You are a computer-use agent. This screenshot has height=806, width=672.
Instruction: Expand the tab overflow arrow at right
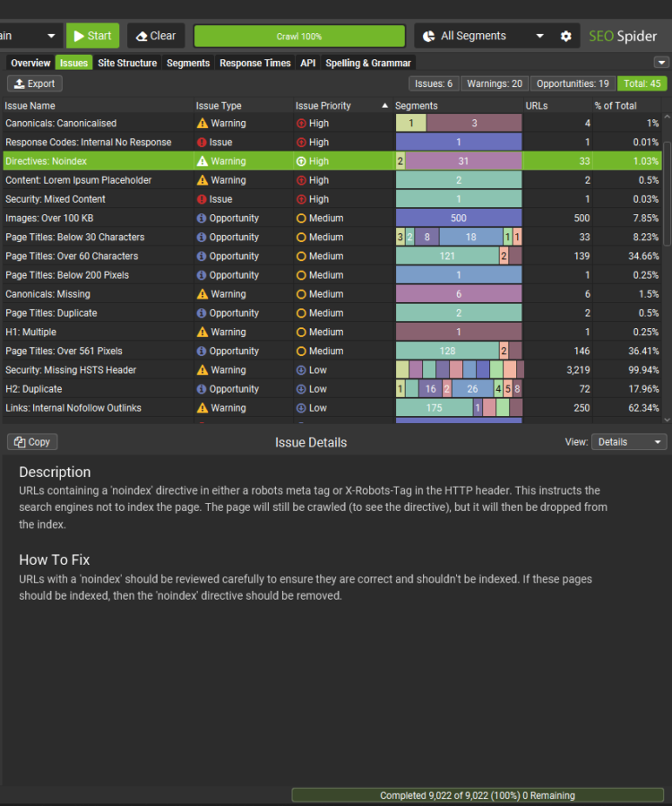tap(661, 63)
